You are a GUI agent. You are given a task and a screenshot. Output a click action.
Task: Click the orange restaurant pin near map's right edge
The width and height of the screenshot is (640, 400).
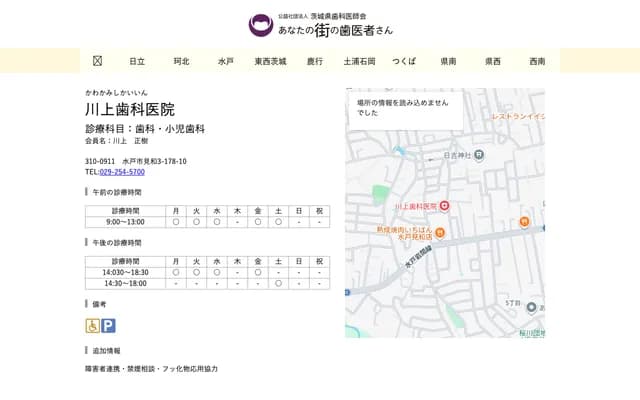(524, 222)
